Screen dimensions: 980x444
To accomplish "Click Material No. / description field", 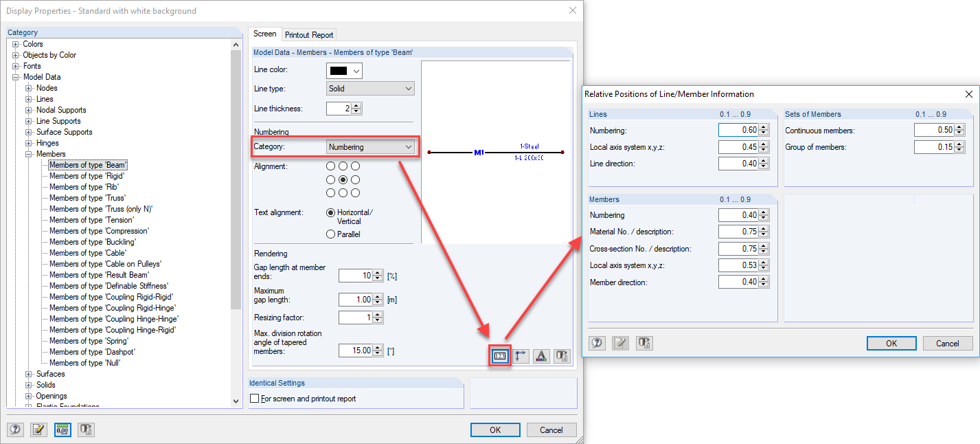I will click(x=744, y=232).
